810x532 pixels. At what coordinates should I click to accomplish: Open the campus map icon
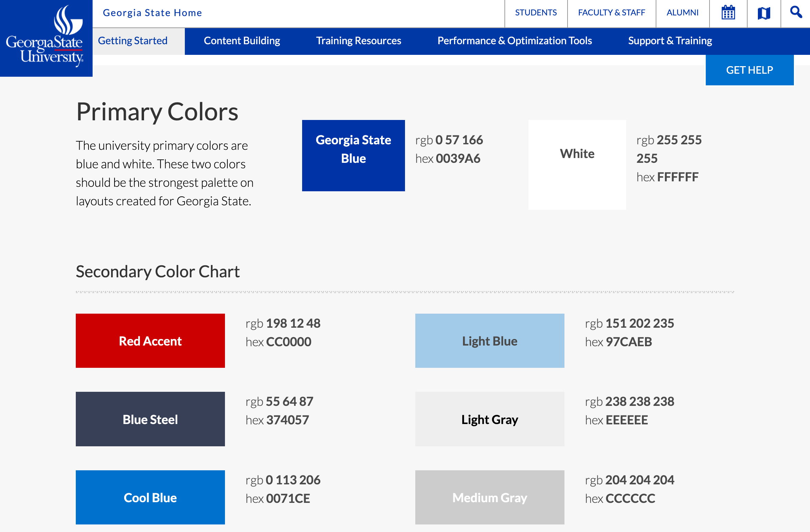[x=764, y=13]
